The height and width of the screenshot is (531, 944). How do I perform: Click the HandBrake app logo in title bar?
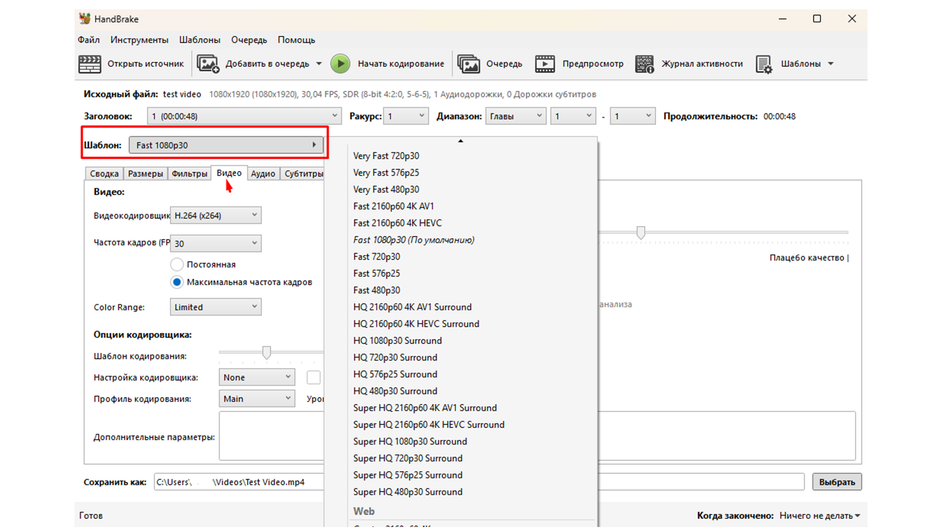tap(85, 19)
